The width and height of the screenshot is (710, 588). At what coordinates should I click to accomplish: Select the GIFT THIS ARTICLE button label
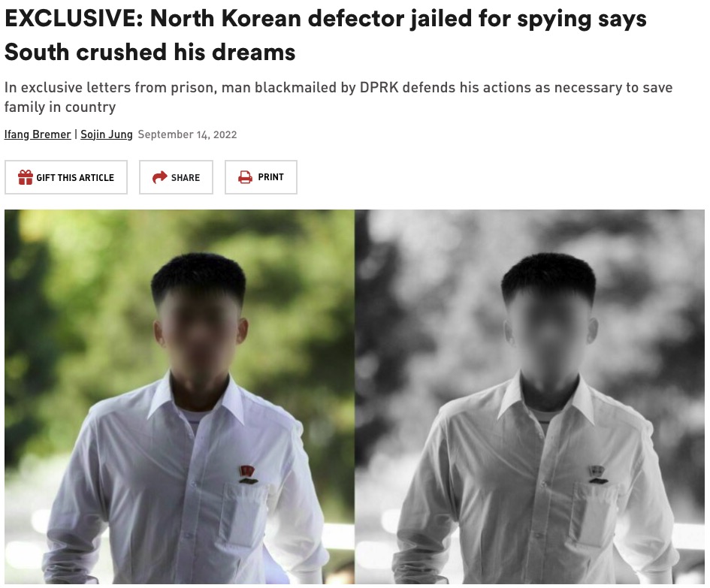point(75,177)
